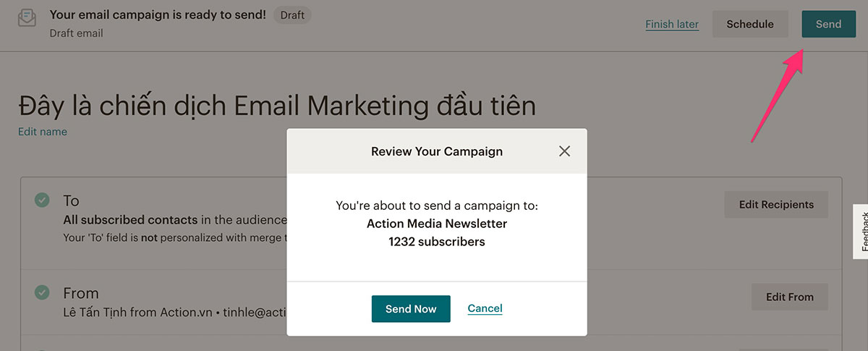The image size is (868, 351).
Task: Open the Schedule option
Action: click(750, 24)
